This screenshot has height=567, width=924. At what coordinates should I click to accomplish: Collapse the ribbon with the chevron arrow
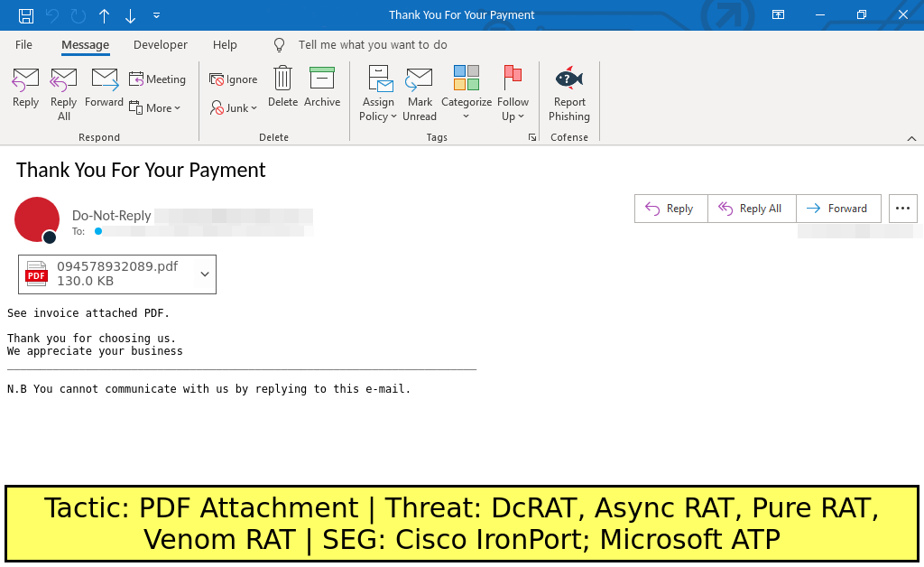coord(911,137)
